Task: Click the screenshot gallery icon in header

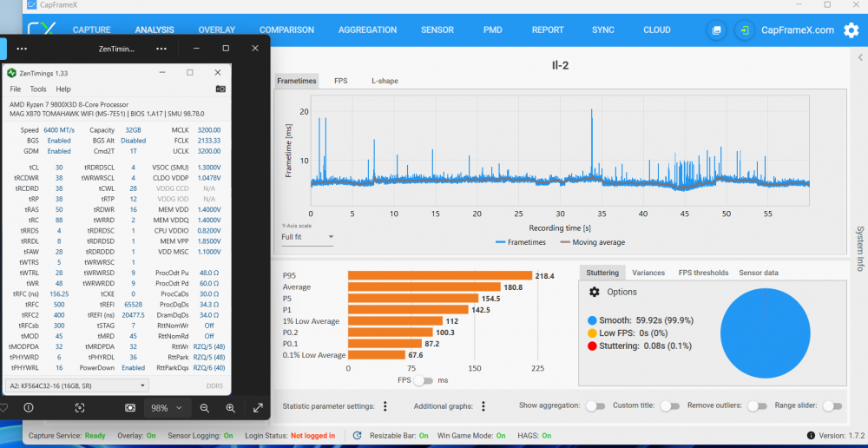Action: (716, 30)
